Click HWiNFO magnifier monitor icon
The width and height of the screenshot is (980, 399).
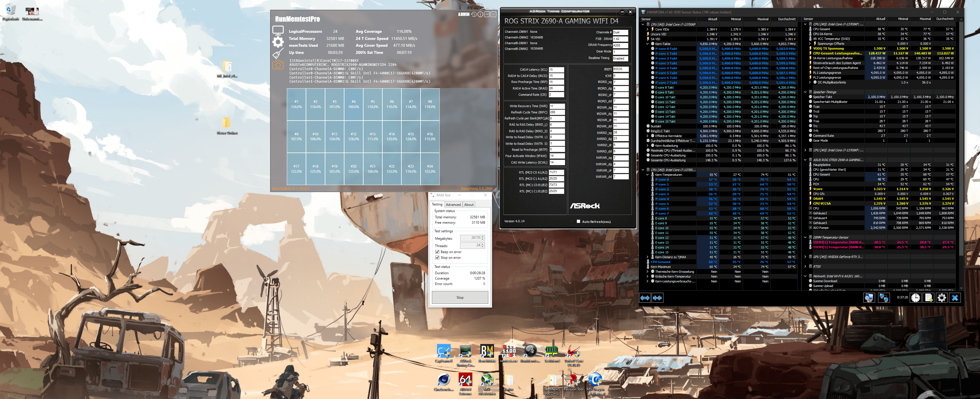click(869, 298)
